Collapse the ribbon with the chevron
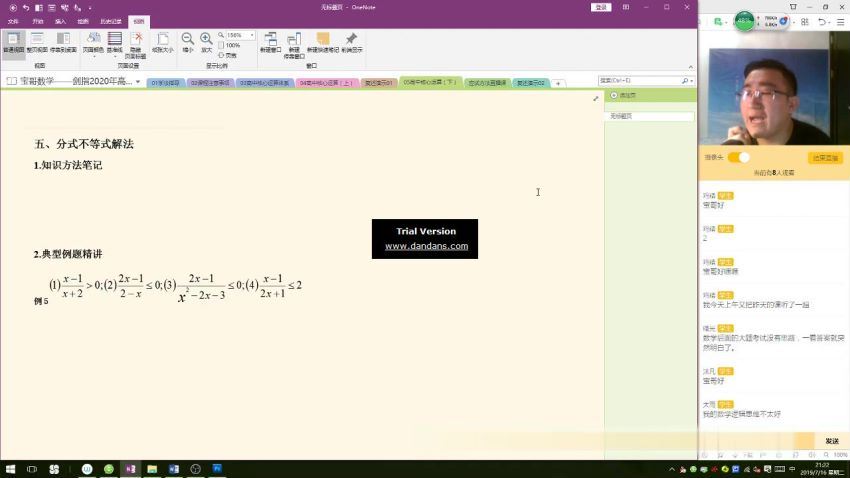Viewport: 850px width, 478px height. click(690, 67)
